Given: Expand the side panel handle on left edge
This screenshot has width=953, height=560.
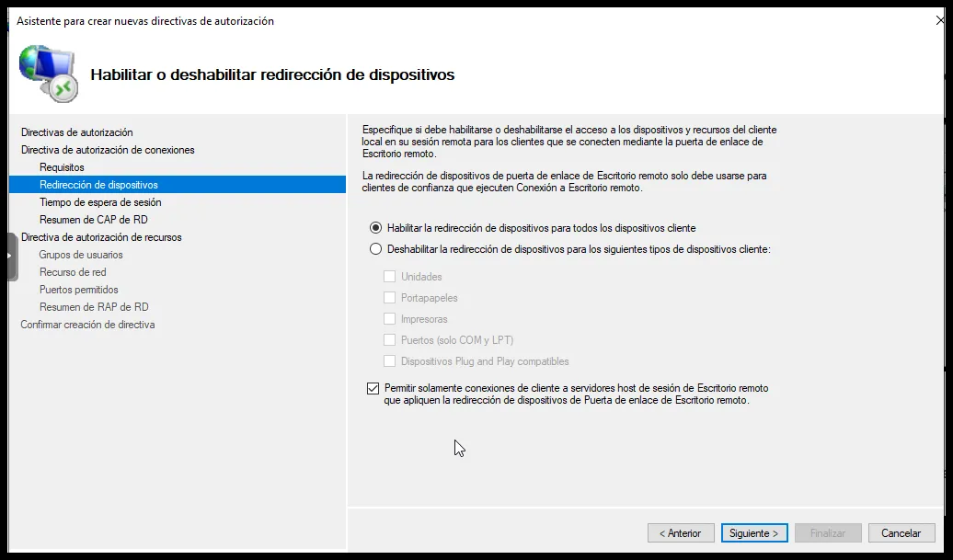Looking at the screenshot, I should (12, 257).
